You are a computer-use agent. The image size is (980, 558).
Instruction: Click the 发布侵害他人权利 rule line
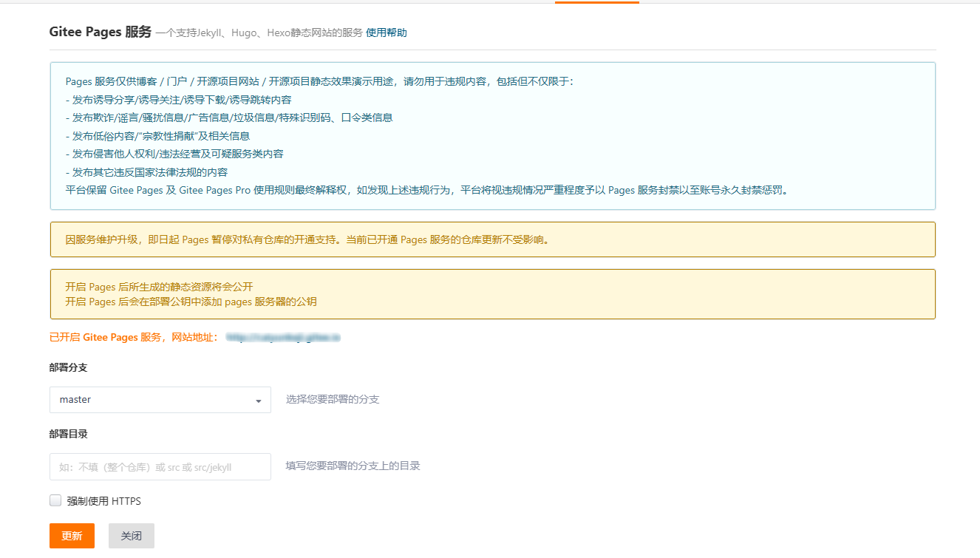174,154
